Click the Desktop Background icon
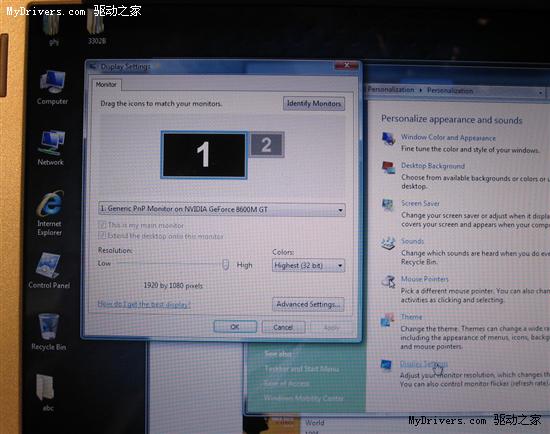The image size is (550, 434). tap(389, 167)
